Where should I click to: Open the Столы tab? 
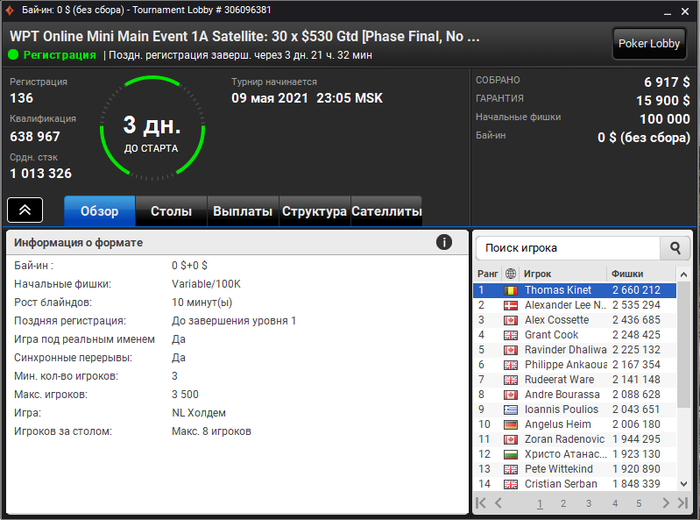point(171,211)
